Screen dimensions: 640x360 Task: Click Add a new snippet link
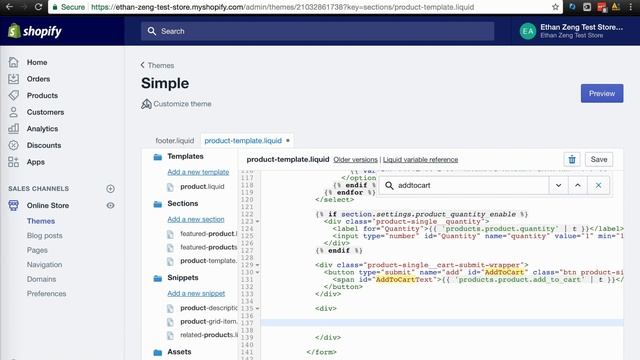click(196, 293)
